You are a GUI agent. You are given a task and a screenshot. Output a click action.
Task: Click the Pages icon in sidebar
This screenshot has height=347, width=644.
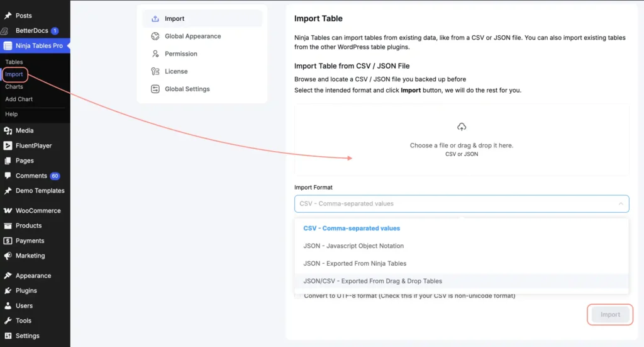[x=8, y=161]
